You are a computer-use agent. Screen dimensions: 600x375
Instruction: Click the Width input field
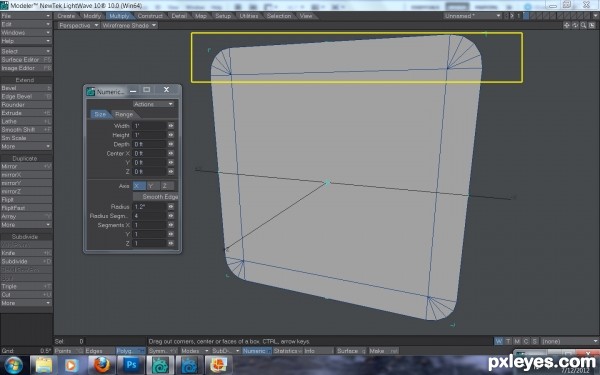tap(150, 126)
